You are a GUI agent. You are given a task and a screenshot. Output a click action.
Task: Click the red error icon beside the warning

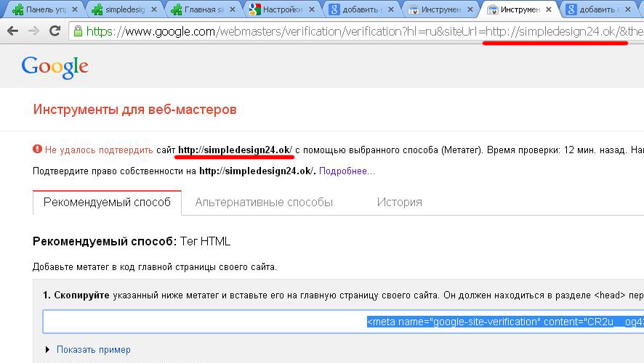click(37, 149)
